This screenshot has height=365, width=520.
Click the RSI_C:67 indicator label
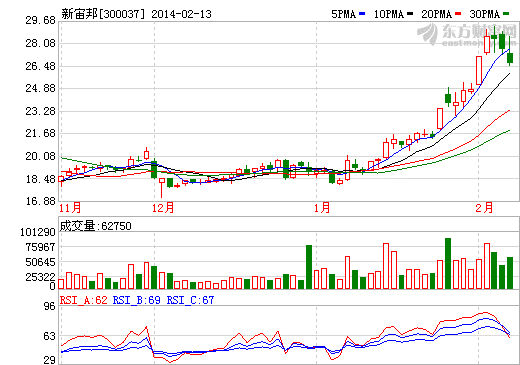(x=190, y=300)
